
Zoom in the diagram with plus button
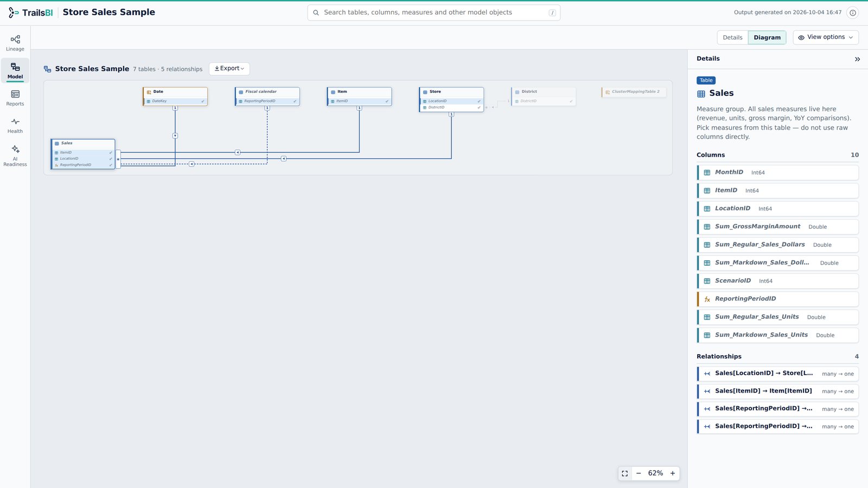coord(673,473)
